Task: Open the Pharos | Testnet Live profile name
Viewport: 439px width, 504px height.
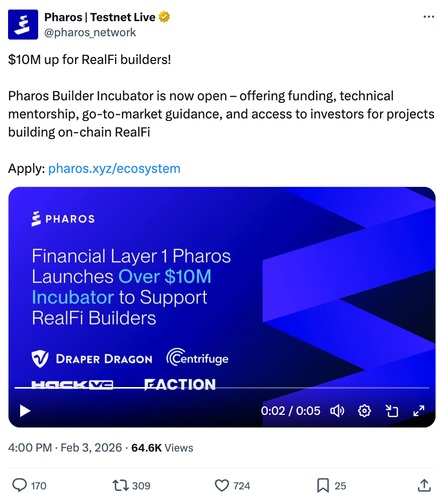Action: 100,17
